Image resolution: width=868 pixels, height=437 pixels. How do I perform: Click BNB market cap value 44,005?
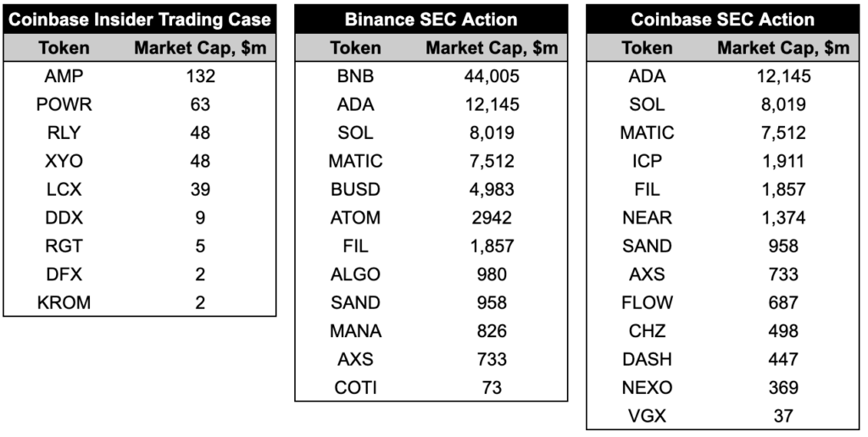[492, 75]
